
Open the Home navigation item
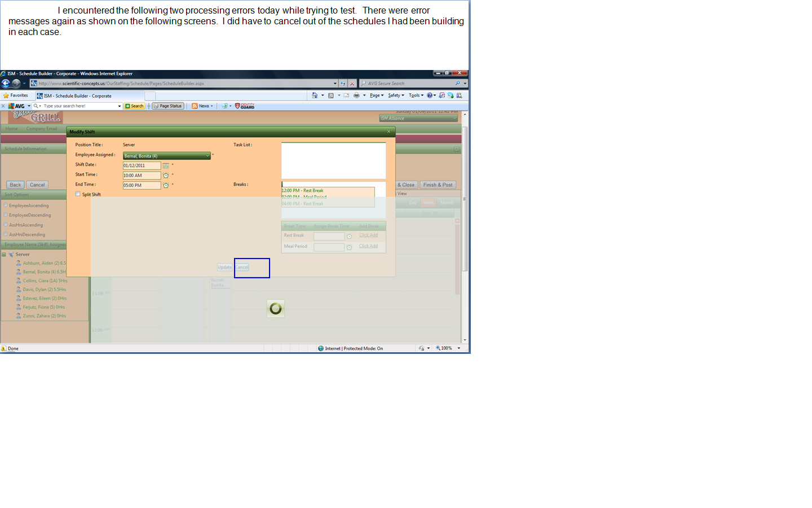11,129
